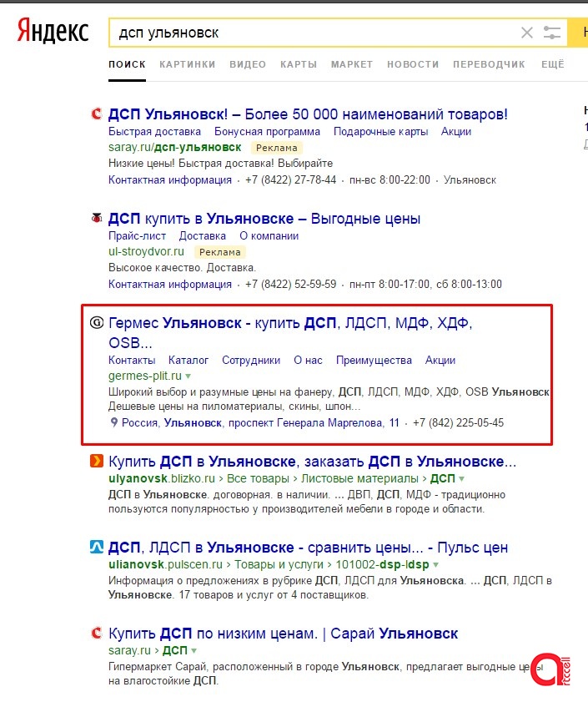Open the Карты tab
The width and height of the screenshot is (588, 707).
tap(299, 64)
